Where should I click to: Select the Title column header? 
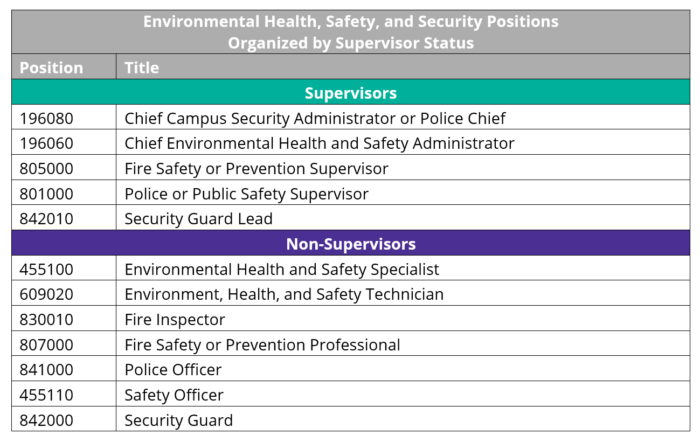[142, 68]
